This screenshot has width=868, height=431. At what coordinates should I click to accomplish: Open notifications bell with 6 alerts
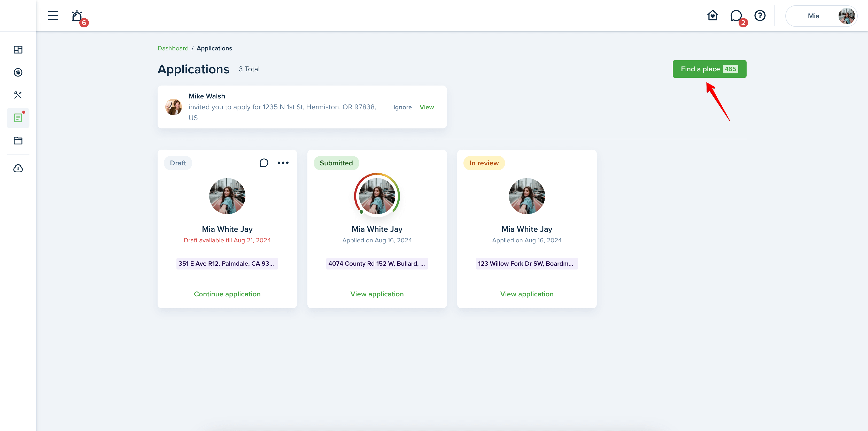78,16
